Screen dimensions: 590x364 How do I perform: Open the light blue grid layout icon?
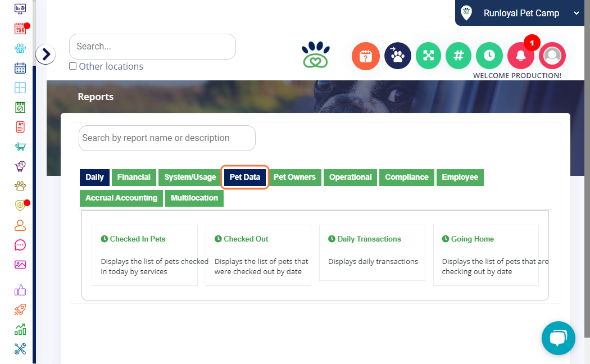pos(20,88)
